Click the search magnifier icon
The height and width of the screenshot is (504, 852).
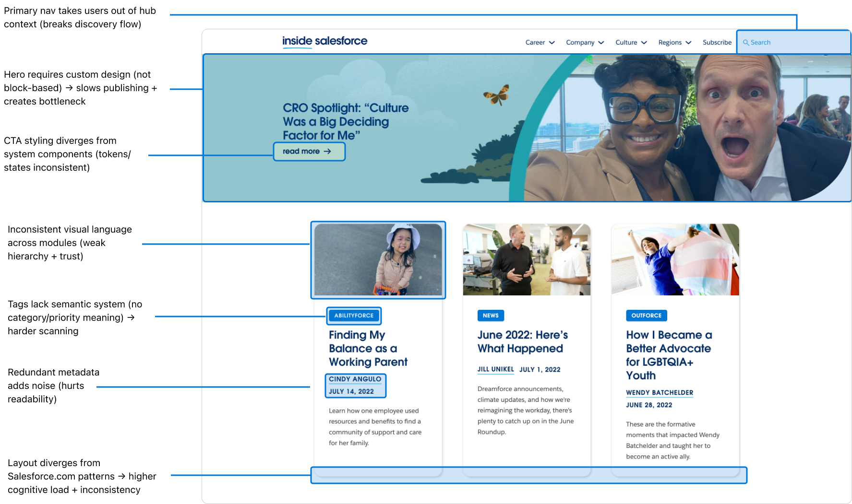(x=746, y=43)
